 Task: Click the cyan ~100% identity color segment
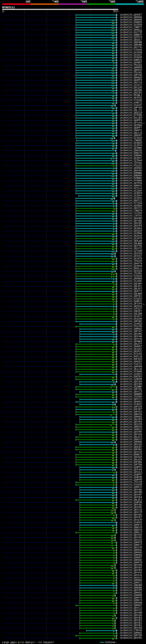[x=130, y=4]
